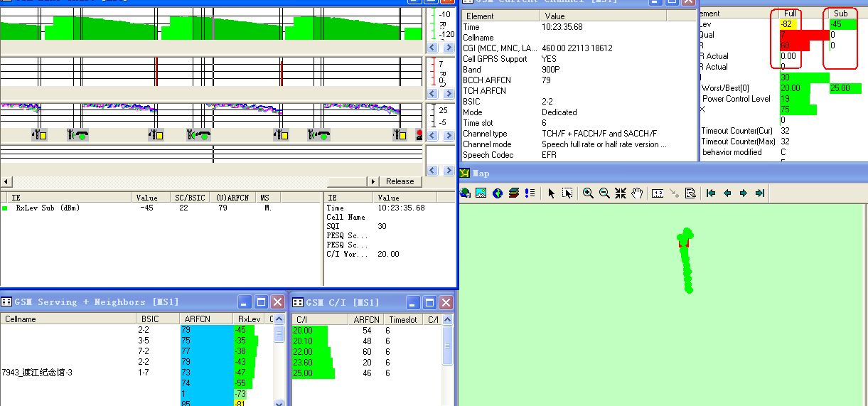Select the Zoom Out magnifier tool

click(x=604, y=193)
